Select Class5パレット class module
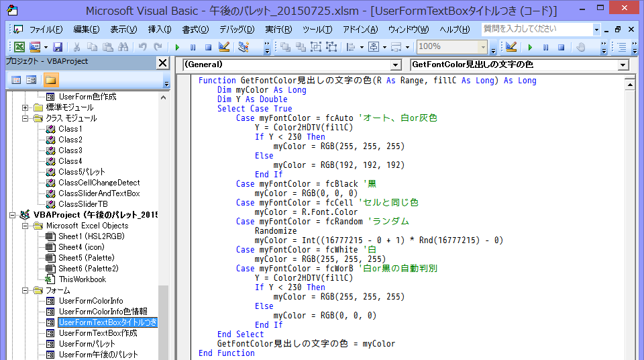 (82, 171)
